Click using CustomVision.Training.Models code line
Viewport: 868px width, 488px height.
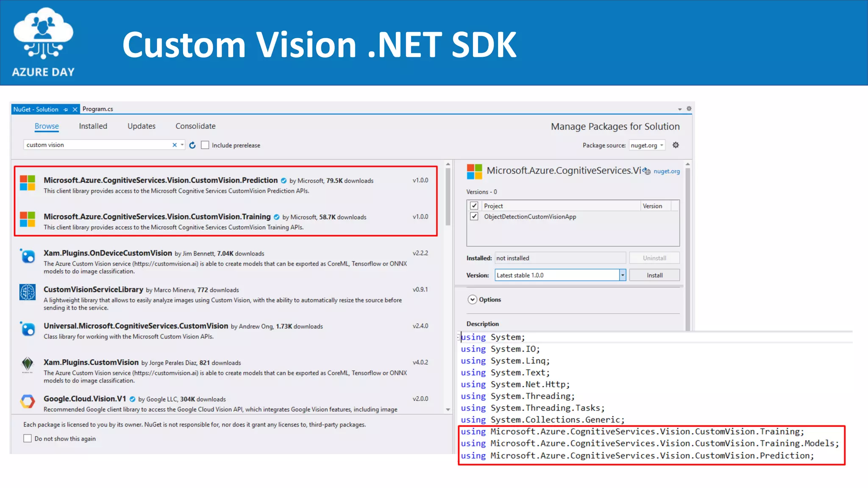tap(650, 444)
